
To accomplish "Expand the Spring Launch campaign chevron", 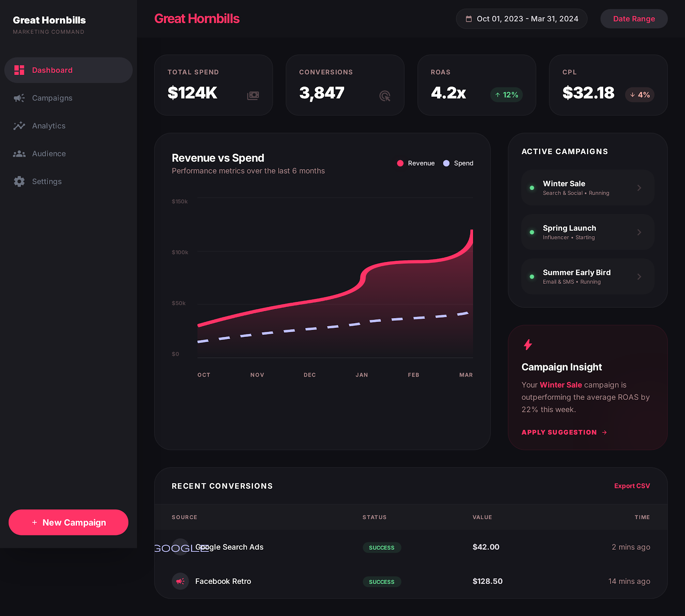I will [639, 232].
